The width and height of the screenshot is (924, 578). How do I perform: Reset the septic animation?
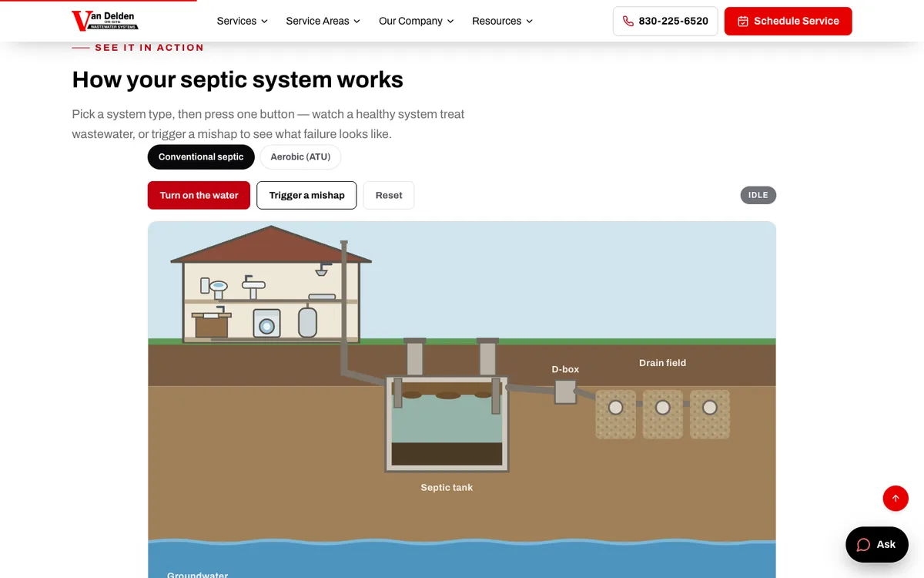pyautogui.click(x=389, y=195)
